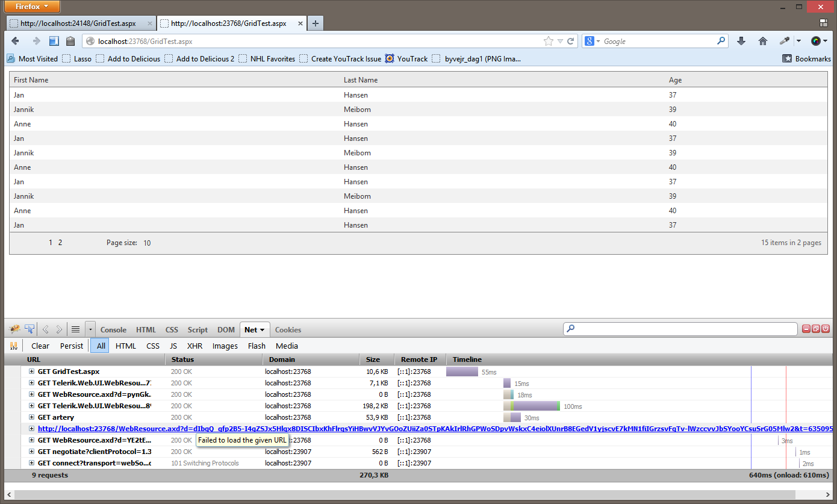Deactivate Firebug with the red power button
837x504 pixels.
point(826,329)
